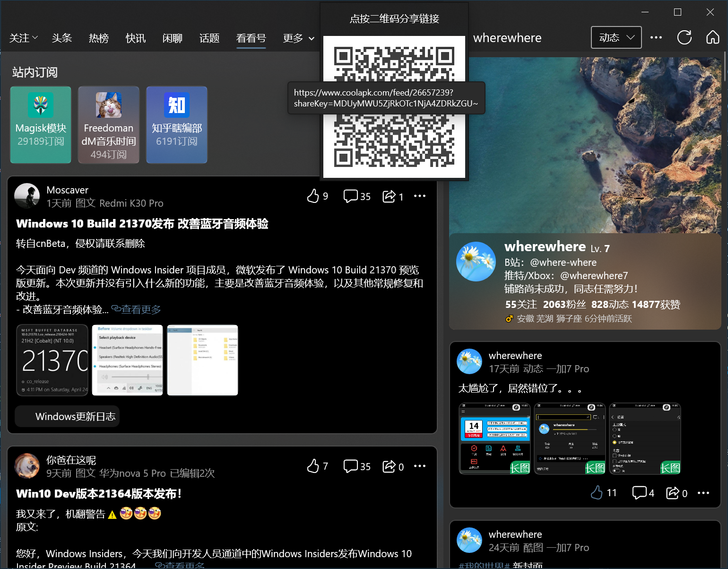Image resolution: width=728 pixels, height=569 pixels.
Task: Click the 55关注 following count
Action: pos(521,305)
